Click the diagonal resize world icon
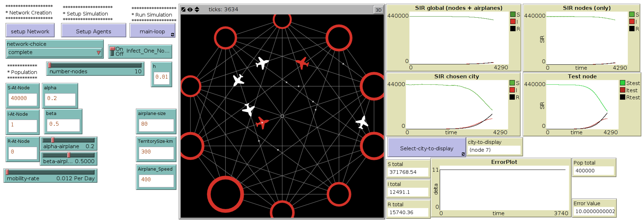 tap(183, 9)
